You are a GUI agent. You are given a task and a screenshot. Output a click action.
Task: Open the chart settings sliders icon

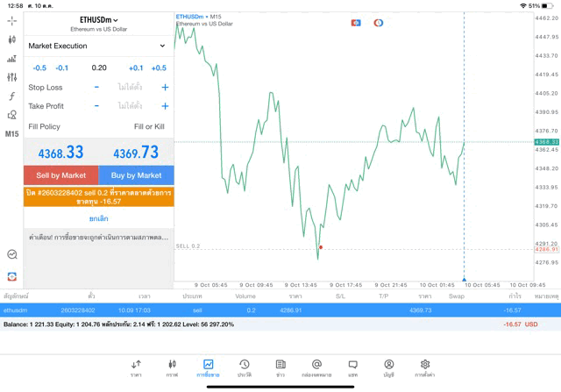(x=11, y=78)
